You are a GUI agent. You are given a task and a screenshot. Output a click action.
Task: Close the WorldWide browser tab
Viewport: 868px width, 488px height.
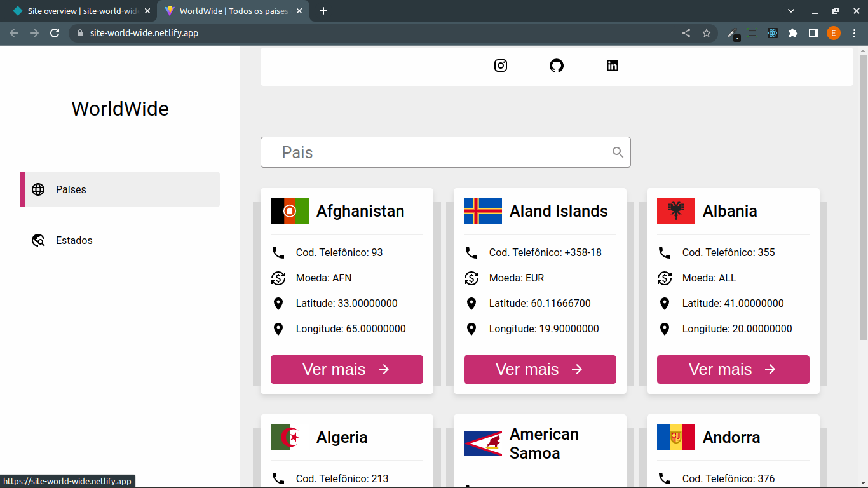pos(299,11)
